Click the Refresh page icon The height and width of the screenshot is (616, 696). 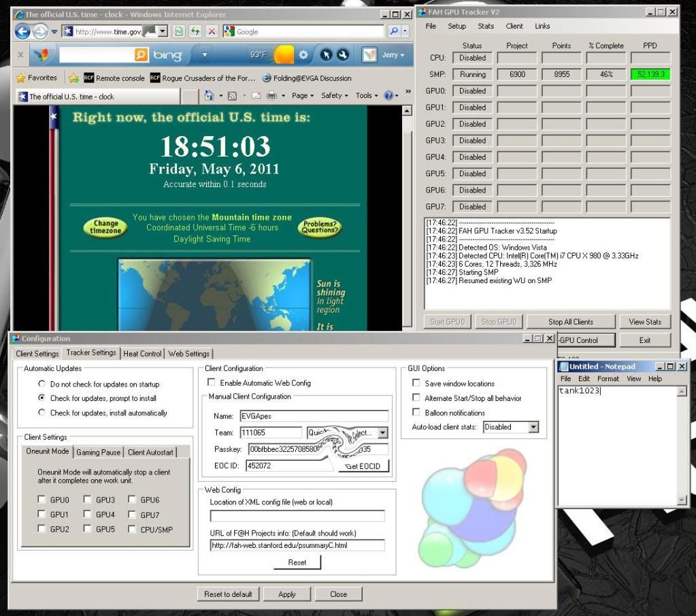195,31
